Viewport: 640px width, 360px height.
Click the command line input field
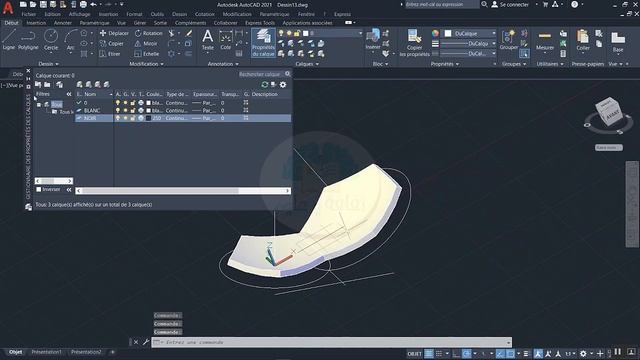pos(331,342)
